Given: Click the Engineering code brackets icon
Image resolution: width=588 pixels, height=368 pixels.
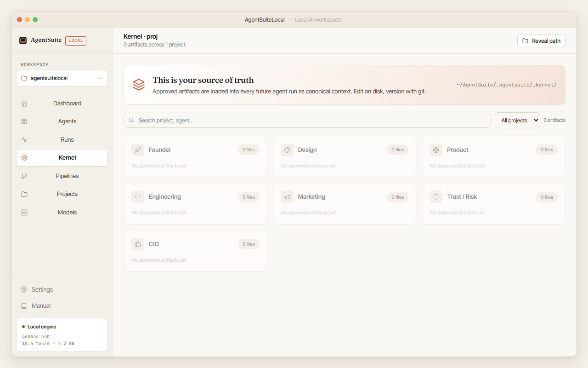Looking at the screenshot, I should (x=138, y=197).
